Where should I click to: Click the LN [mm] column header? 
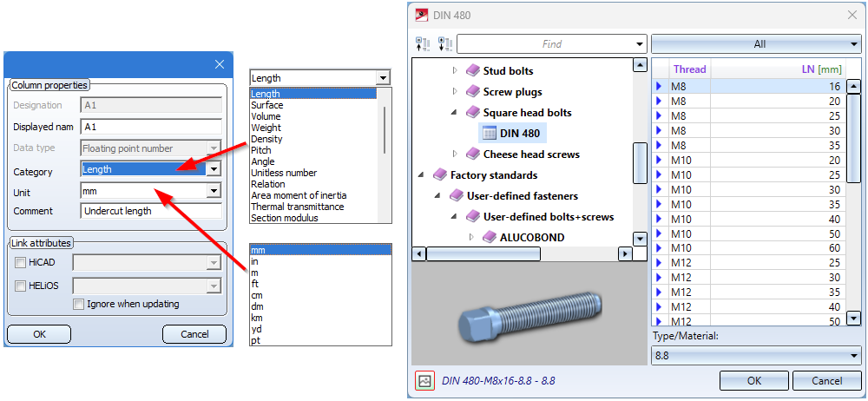[x=778, y=69]
